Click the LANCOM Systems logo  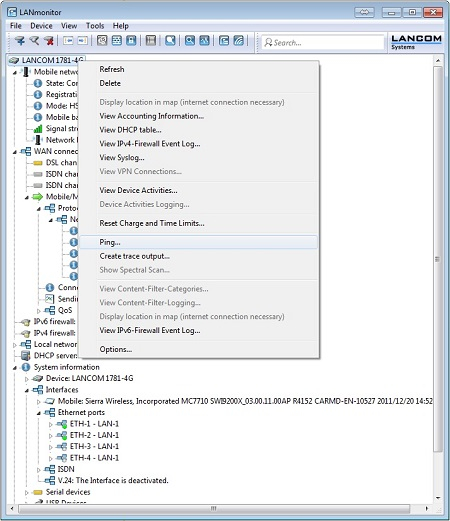416,42
